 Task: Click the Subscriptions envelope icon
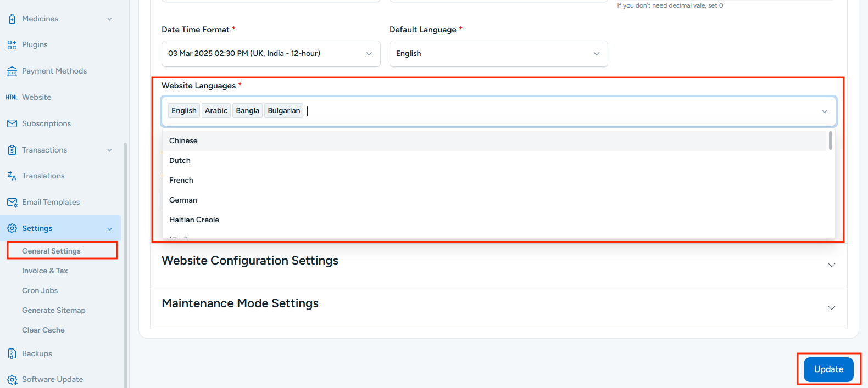click(12, 123)
